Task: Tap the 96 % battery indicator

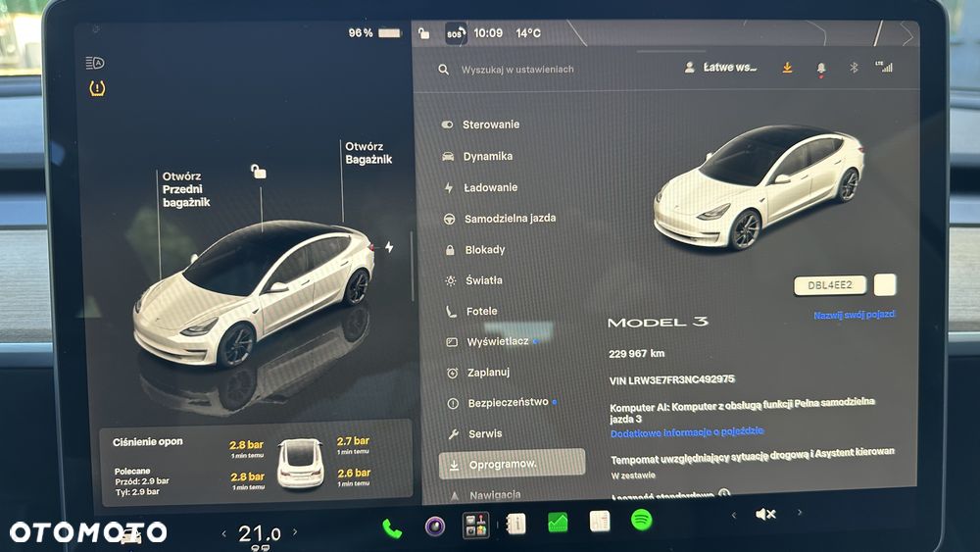Action: click(x=374, y=32)
